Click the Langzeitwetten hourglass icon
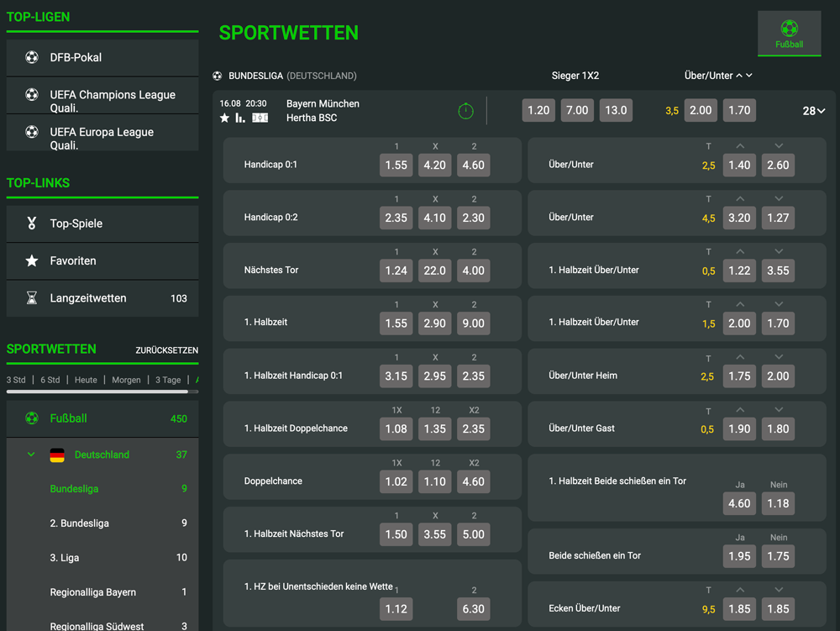This screenshot has height=631, width=840. pyautogui.click(x=32, y=297)
